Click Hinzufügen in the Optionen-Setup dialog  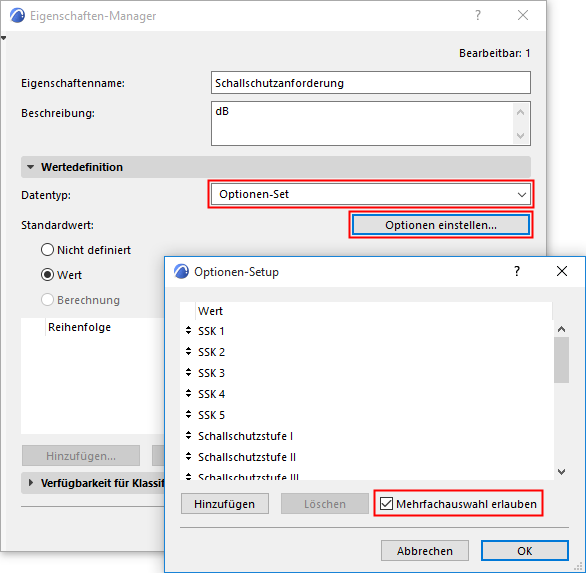[x=225, y=504]
